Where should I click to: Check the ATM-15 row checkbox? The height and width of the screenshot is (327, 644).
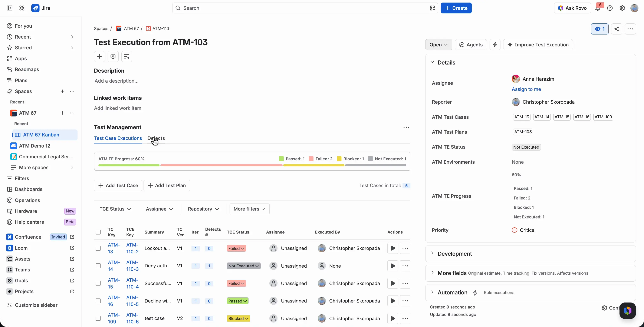click(x=98, y=283)
